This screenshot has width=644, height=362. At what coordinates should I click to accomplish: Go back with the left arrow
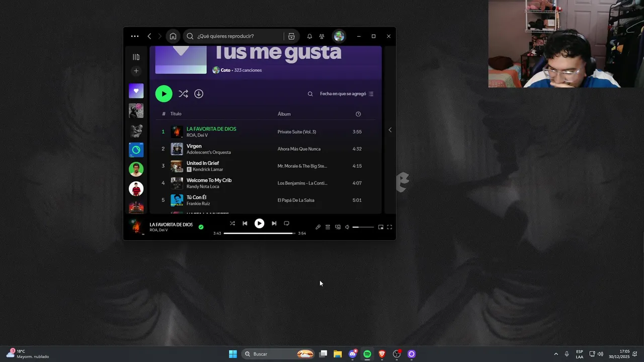pos(149,36)
